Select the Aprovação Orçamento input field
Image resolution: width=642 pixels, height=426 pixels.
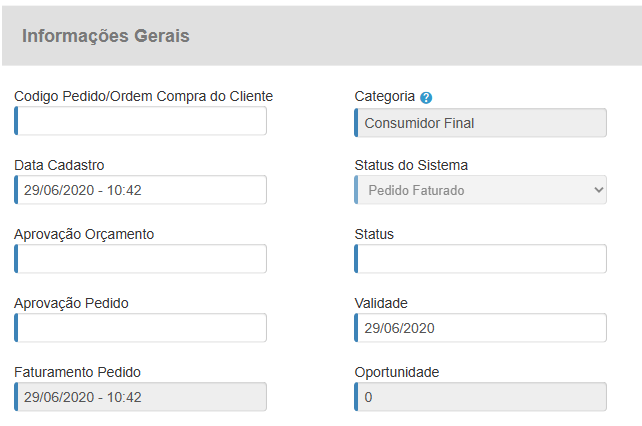[141, 259]
